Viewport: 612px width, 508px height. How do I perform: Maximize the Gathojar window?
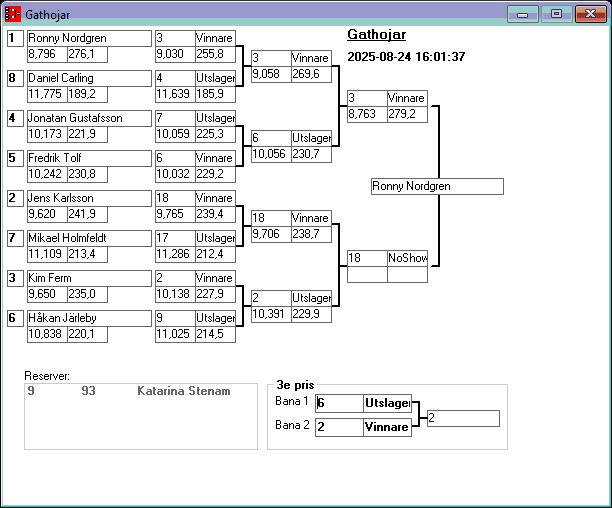[557, 14]
